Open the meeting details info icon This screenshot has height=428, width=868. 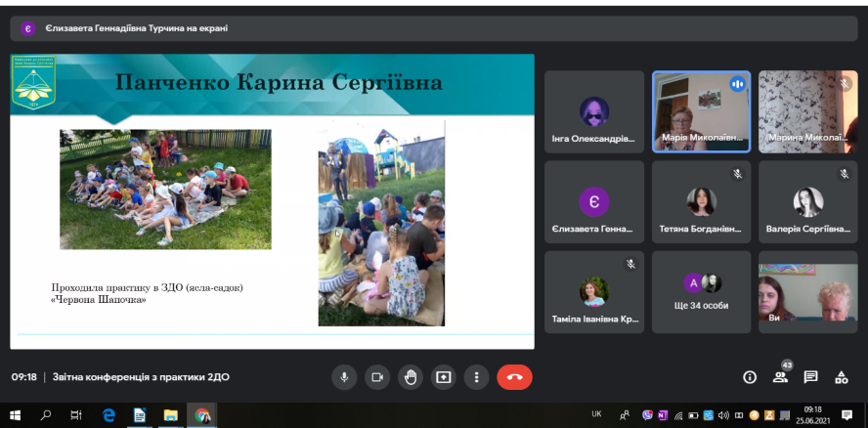pyautogui.click(x=750, y=377)
